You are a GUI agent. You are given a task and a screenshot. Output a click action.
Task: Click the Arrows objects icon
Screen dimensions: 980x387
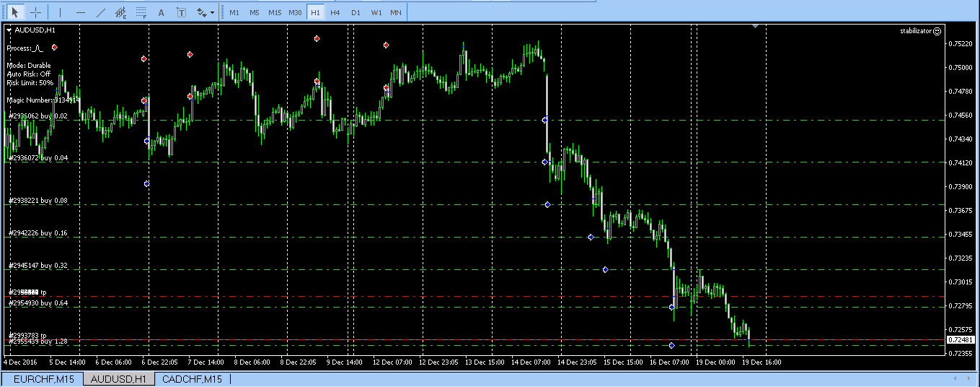pos(201,12)
